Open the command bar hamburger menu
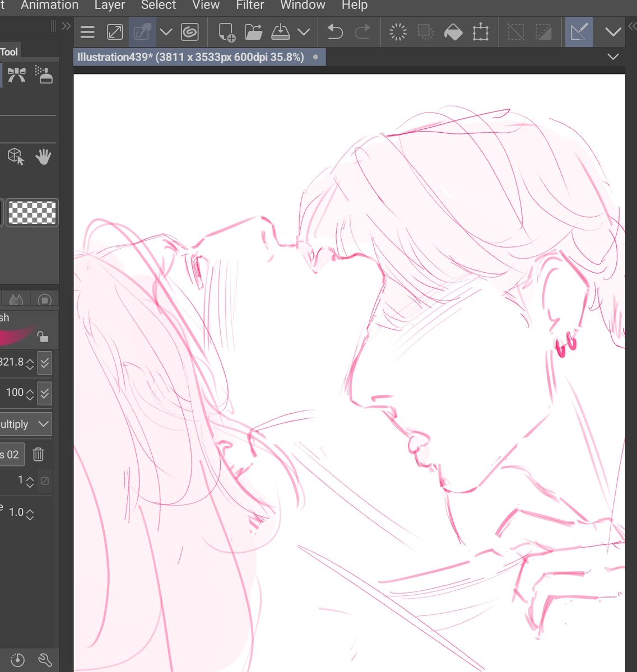637x672 pixels. pos(87,32)
